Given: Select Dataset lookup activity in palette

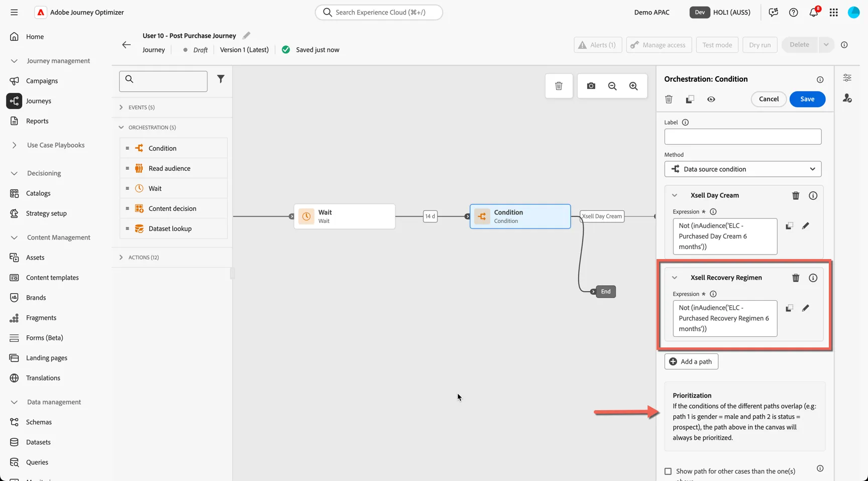Looking at the screenshot, I should 173,228.
